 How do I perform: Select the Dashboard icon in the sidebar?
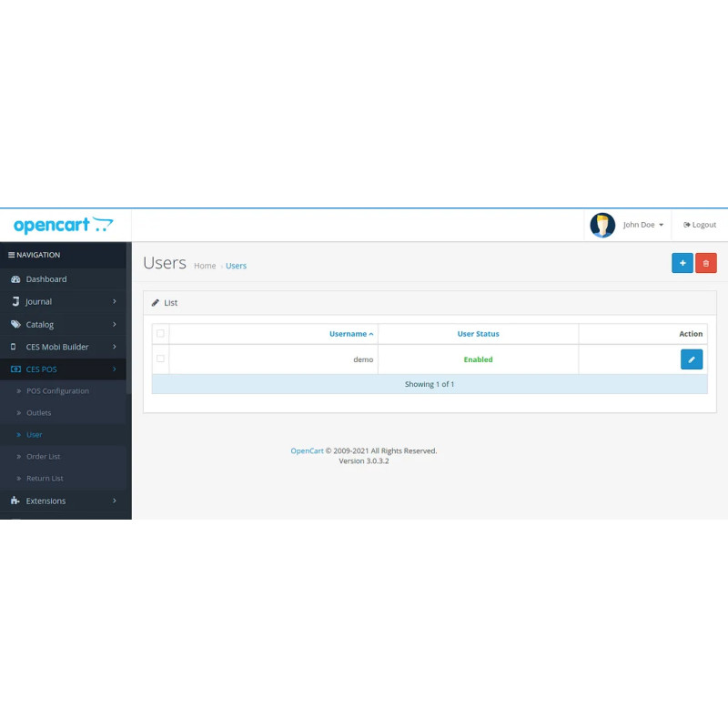pyautogui.click(x=14, y=278)
